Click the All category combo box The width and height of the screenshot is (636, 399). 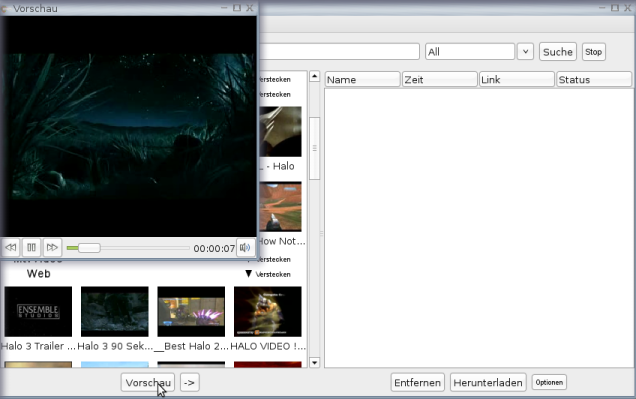click(x=470, y=52)
